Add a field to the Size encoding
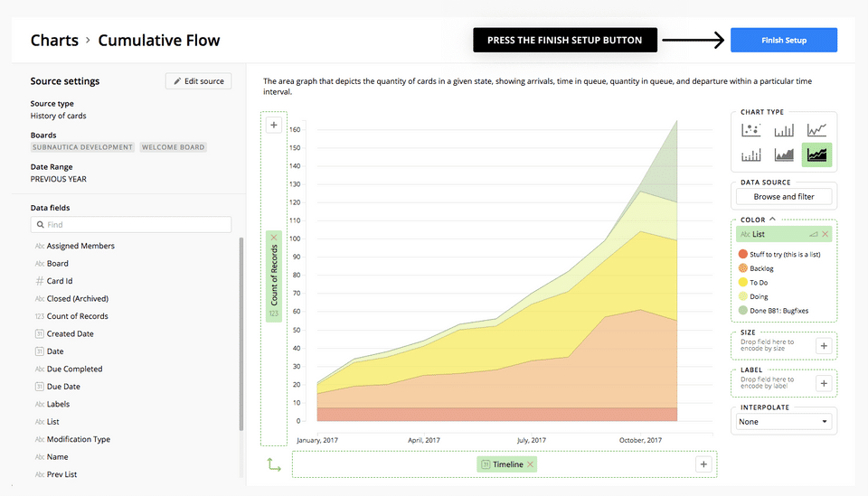This screenshot has height=496, width=868. click(x=824, y=346)
